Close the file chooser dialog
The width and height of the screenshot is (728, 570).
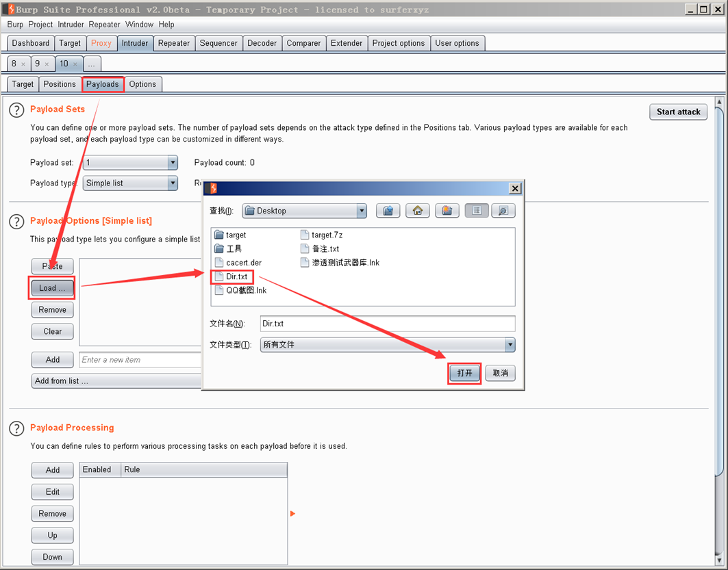click(515, 188)
